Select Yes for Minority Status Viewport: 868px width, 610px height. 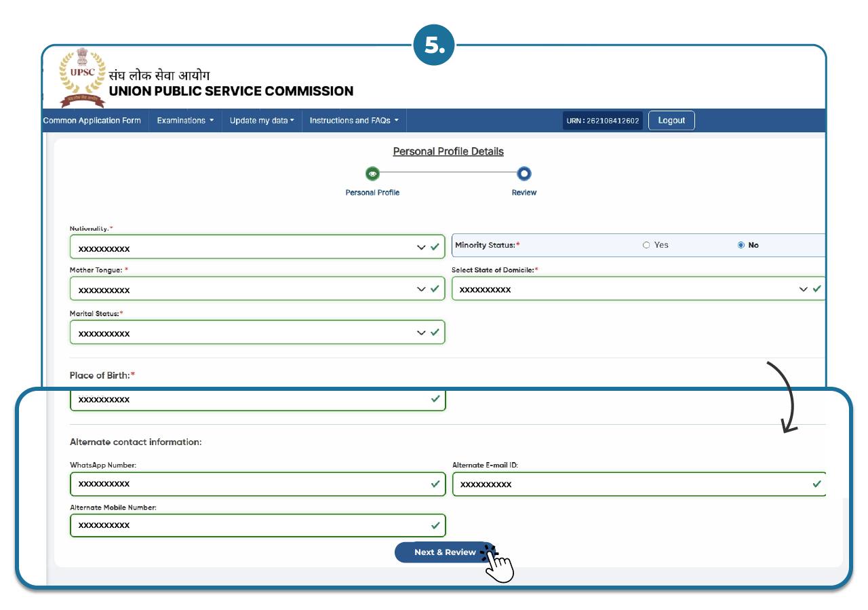(646, 245)
